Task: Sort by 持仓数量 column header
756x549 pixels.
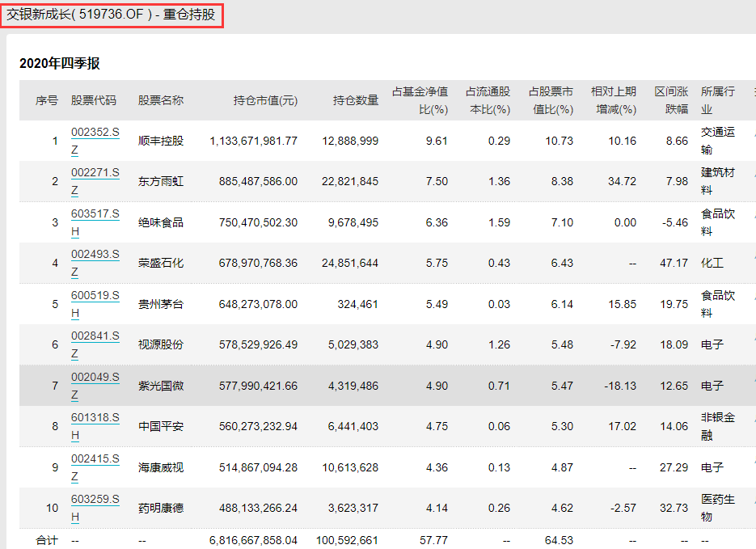Action: [356, 100]
